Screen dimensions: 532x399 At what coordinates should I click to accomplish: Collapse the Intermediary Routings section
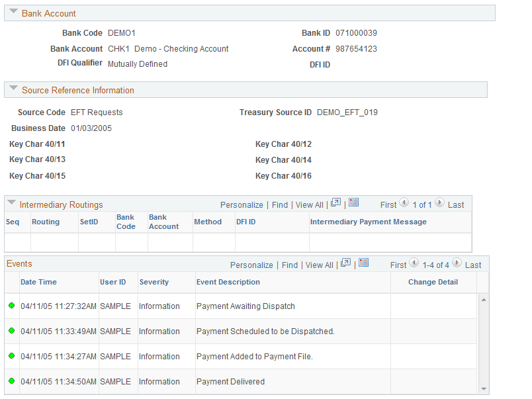pyautogui.click(x=11, y=203)
